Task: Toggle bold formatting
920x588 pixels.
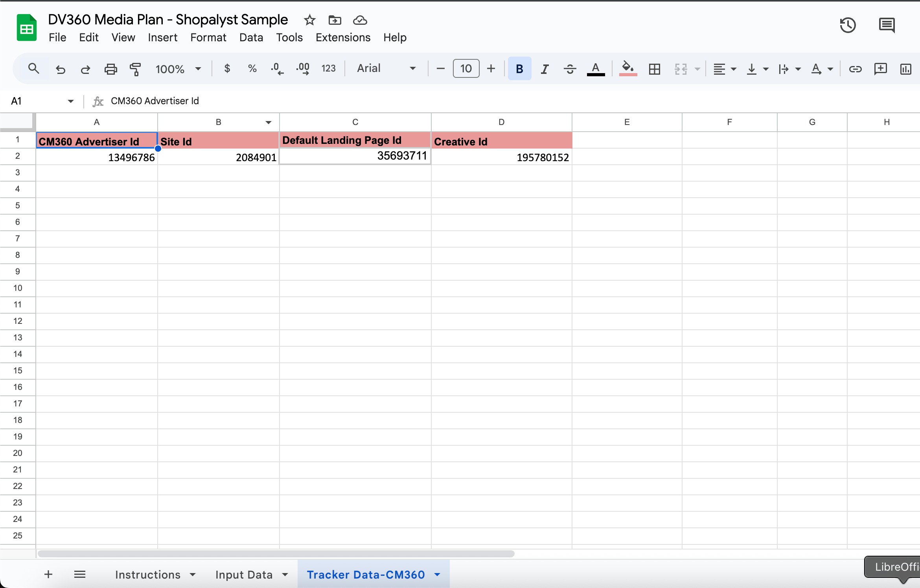Action: [x=519, y=69]
